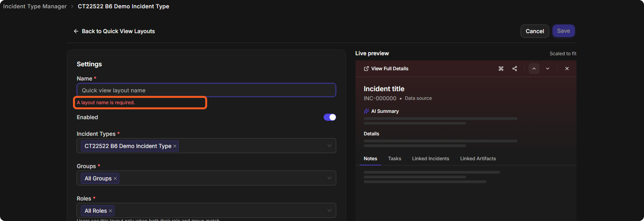Click the 'INC-000000' identifier text
The height and width of the screenshot is (221, 644).
coord(380,98)
